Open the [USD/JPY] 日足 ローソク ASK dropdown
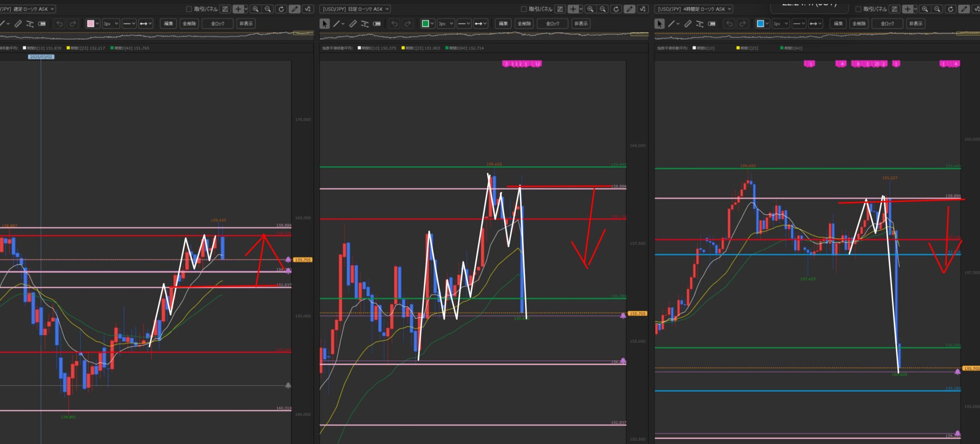Viewport: 980px width, 444px height. (x=355, y=9)
